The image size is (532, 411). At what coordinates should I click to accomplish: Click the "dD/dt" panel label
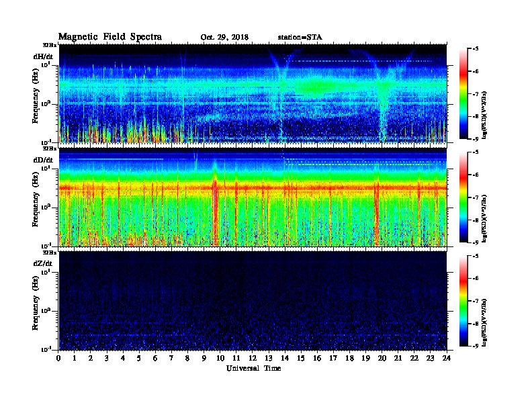[43, 160]
